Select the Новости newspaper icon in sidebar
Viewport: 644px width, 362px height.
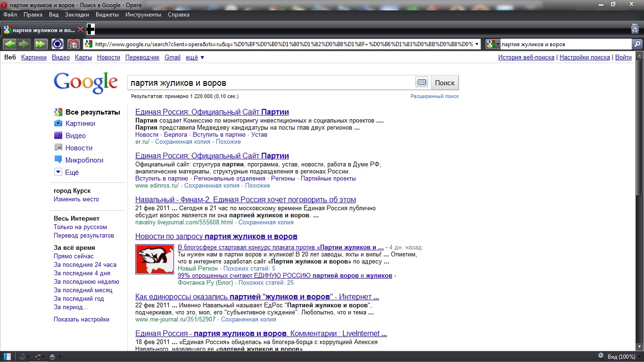point(58,148)
